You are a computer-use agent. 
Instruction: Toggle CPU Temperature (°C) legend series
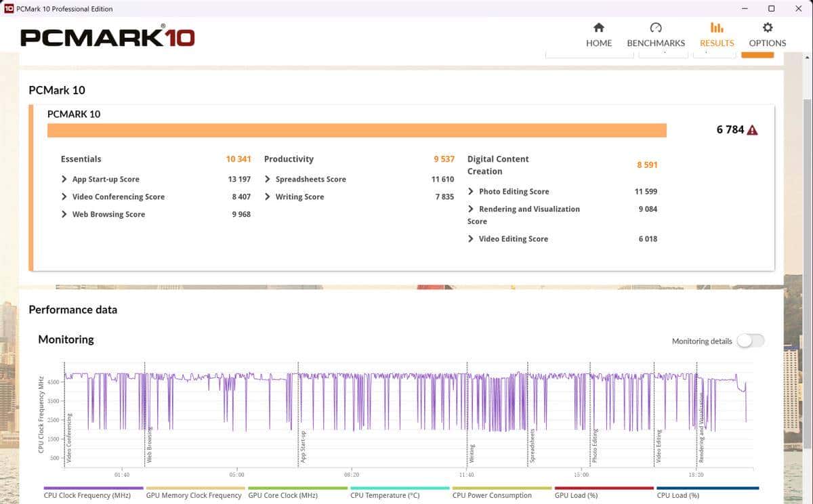point(385,495)
